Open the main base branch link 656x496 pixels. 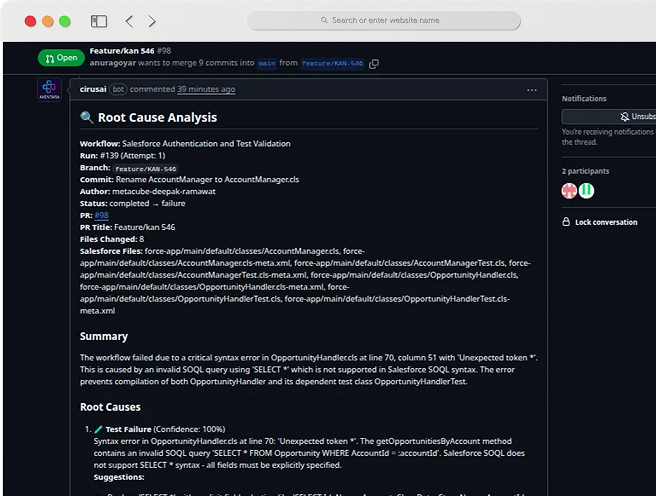point(267,64)
